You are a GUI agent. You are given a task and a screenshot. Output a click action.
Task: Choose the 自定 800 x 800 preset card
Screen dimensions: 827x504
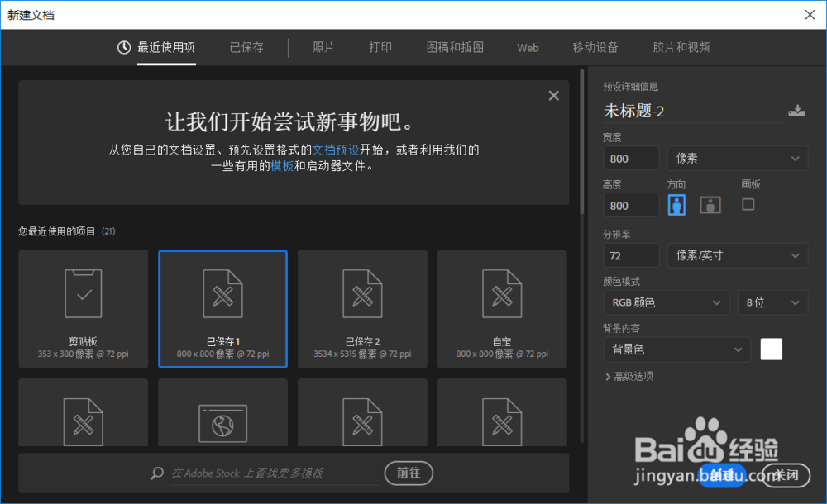[502, 309]
